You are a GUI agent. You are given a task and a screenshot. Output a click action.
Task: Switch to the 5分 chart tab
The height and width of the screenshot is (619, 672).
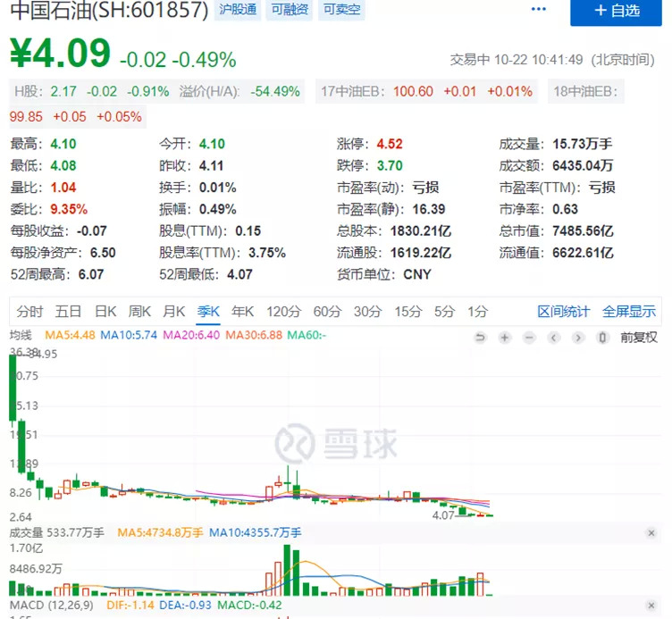pos(444,312)
